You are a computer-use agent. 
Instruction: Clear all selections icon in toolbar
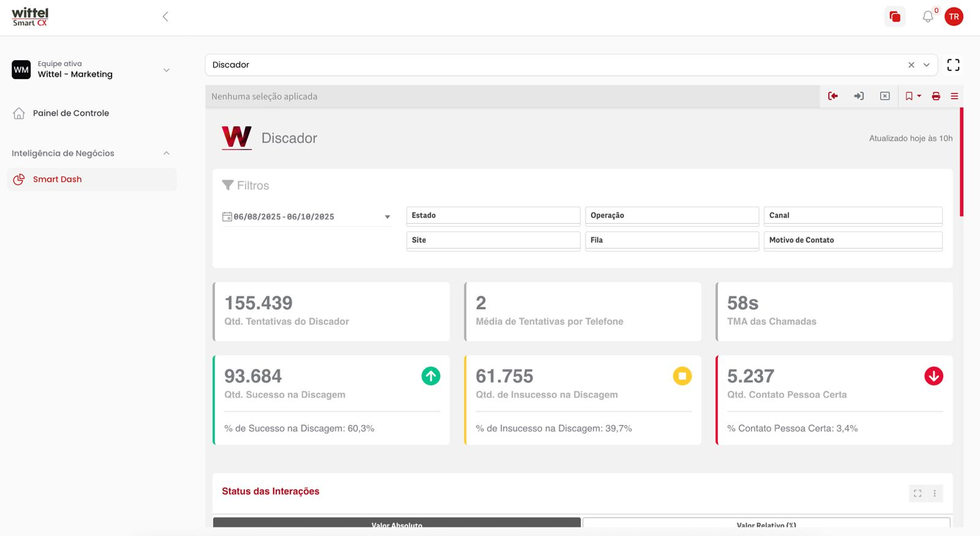(885, 96)
